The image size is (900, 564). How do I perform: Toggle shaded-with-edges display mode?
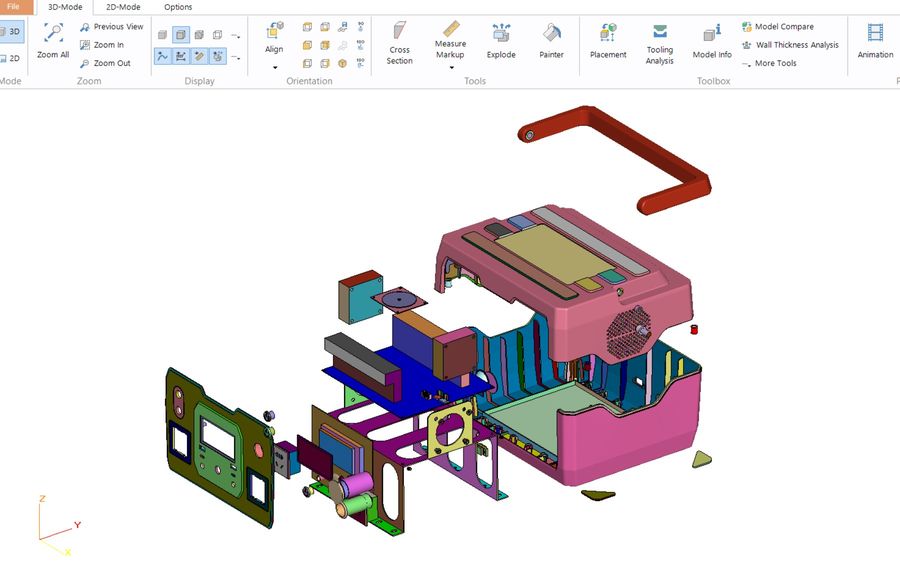click(181, 35)
